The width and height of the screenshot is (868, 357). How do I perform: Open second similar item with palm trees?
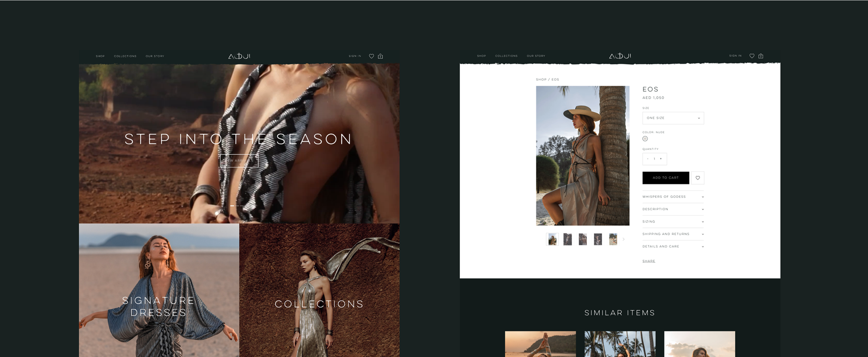click(620, 344)
